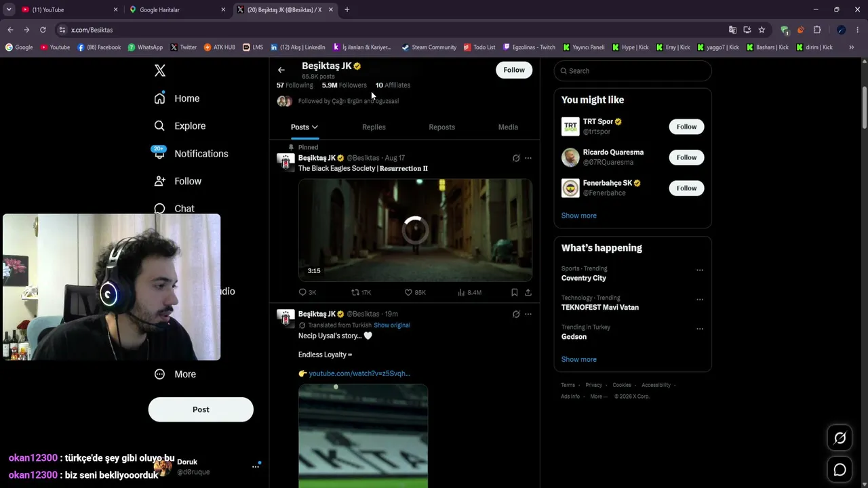The width and height of the screenshot is (868, 488).
Task: Reload the page in the browser
Action: (43, 30)
